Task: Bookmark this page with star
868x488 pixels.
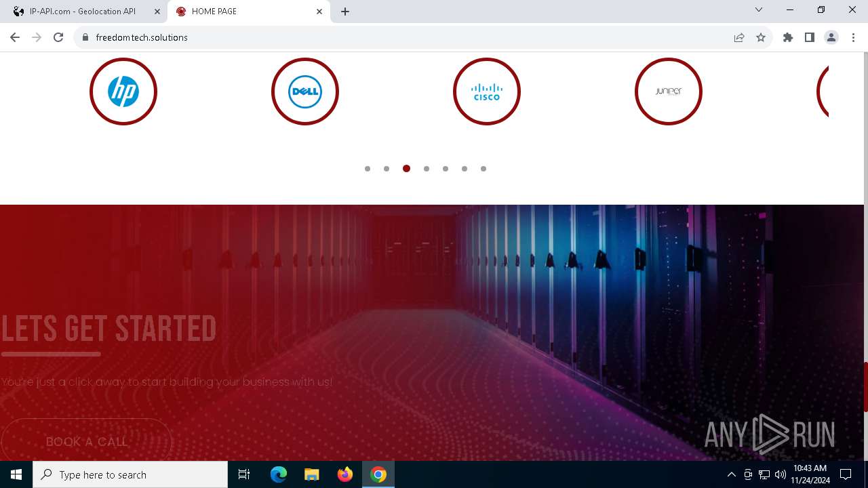Action: click(761, 37)
